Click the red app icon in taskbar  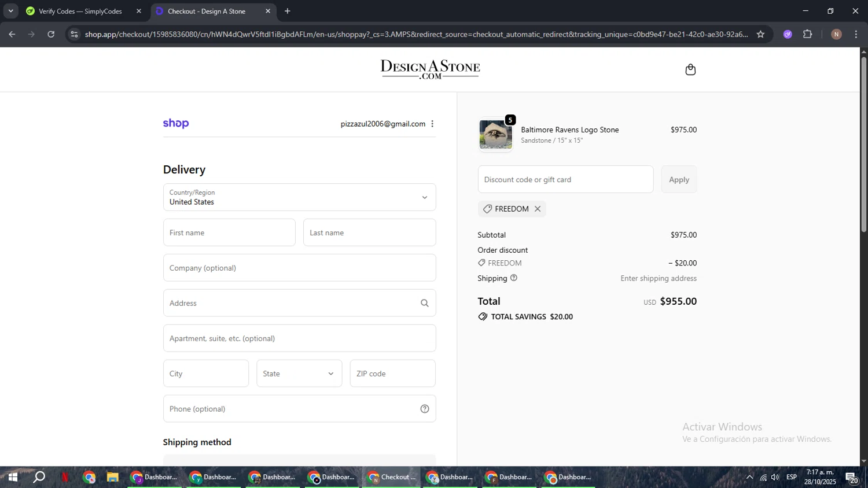click(x=65, y=477)
